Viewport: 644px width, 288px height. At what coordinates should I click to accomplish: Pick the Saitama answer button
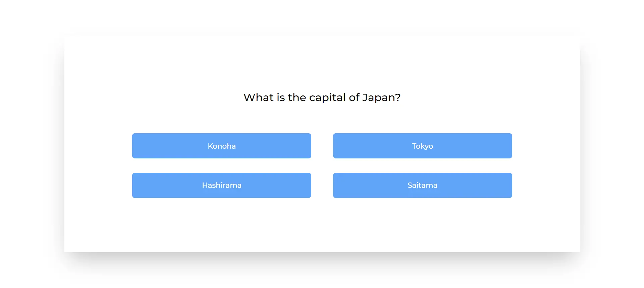422,186
